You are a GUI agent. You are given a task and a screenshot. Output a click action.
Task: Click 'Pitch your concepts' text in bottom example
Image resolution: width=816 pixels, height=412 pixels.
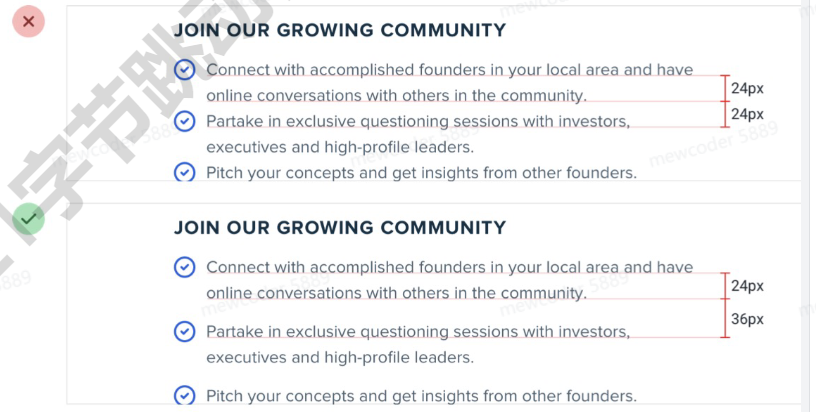(x=420, y=395)
